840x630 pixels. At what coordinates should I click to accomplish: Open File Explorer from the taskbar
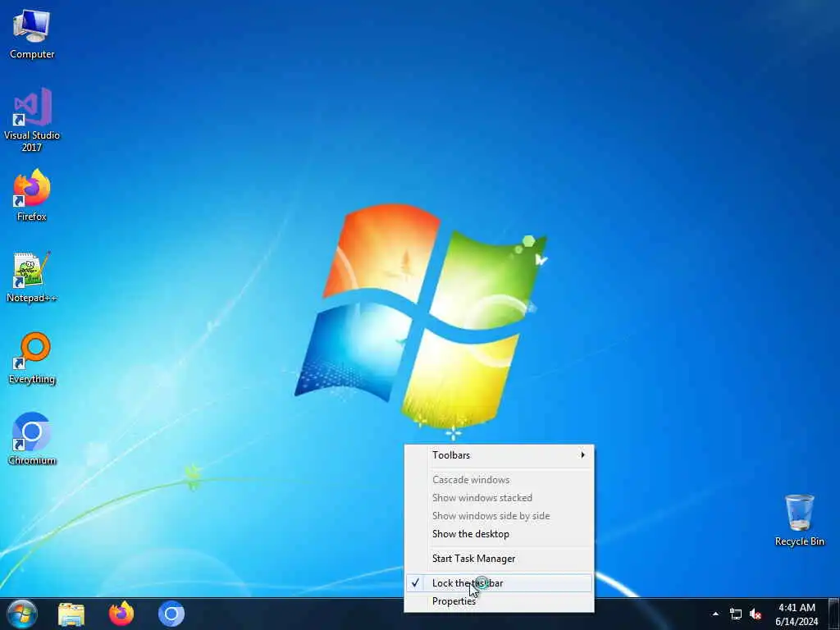tap(71, 614)
